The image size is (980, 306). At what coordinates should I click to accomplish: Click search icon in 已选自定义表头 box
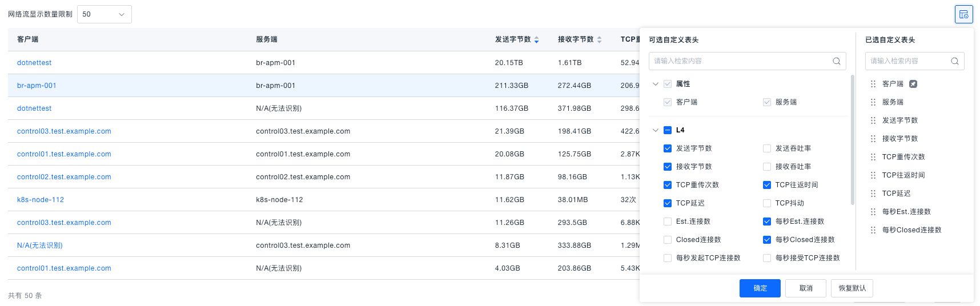[x=954, y=61]
